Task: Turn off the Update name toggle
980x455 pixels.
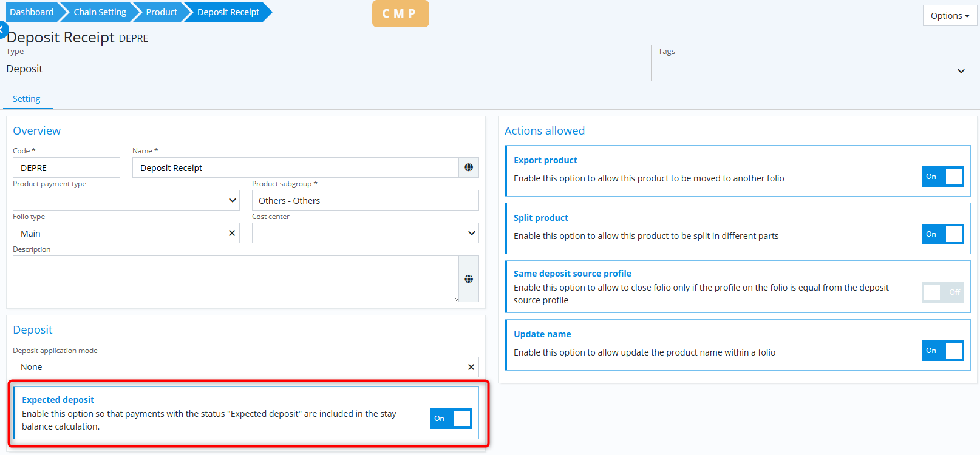Action: (x=942, y=351)
